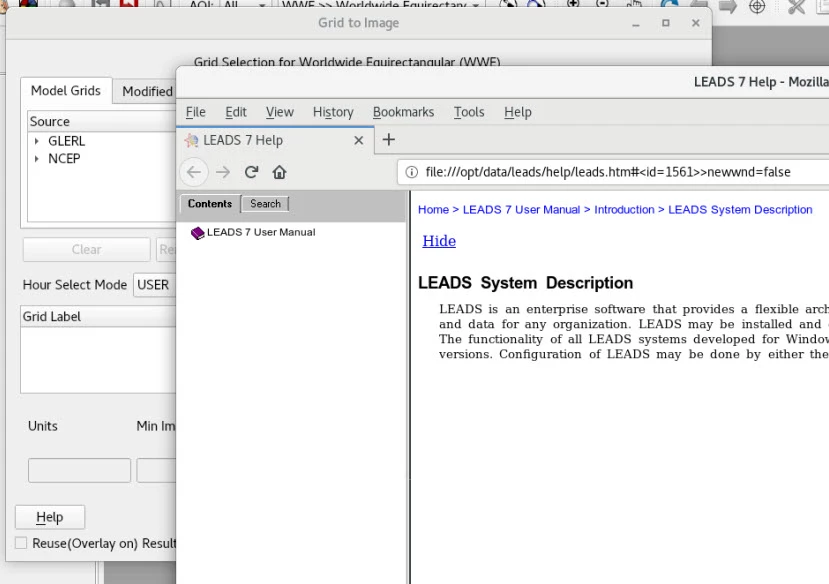Click the Home breadcrumb link
The image size is (829, 584).
coord(433,210)
